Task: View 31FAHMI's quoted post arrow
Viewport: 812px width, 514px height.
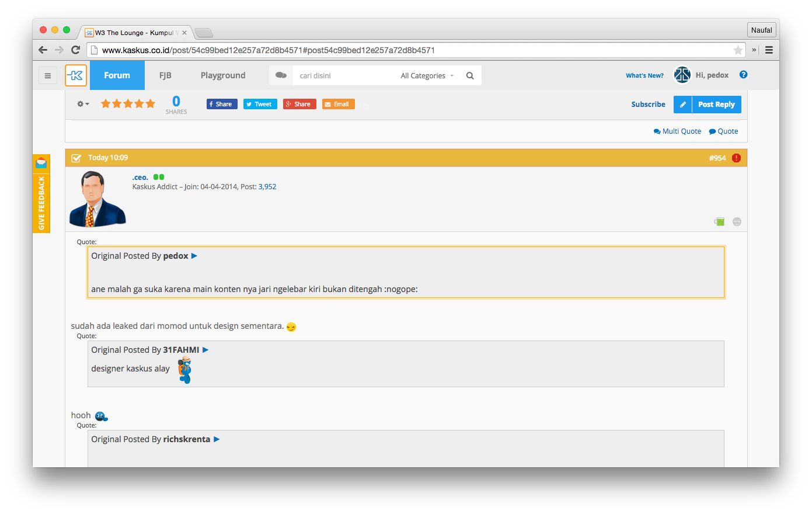Action: pyautogui.click(x=205, y=350)
